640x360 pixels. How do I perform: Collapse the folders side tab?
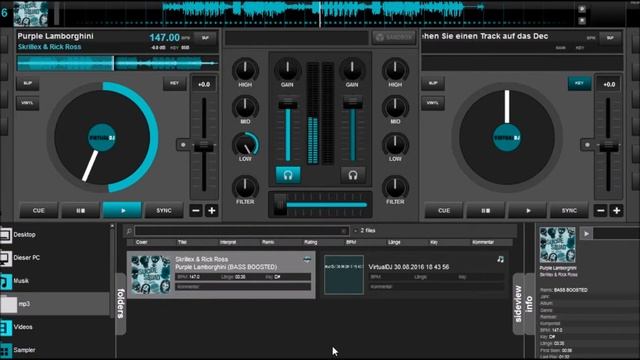[121, 304]
